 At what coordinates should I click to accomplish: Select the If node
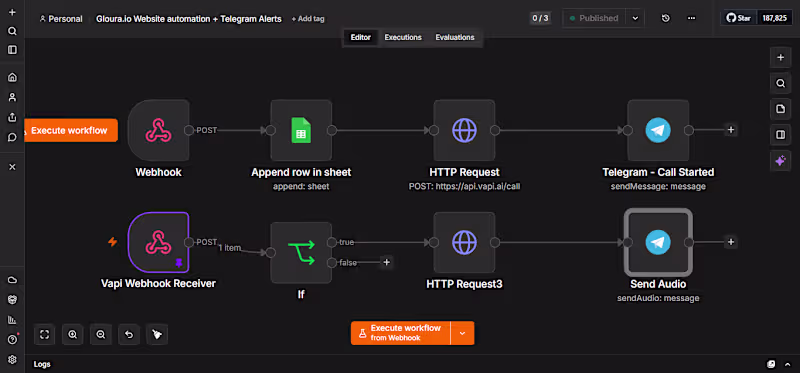pyautogui.click(x=301, y=253)
